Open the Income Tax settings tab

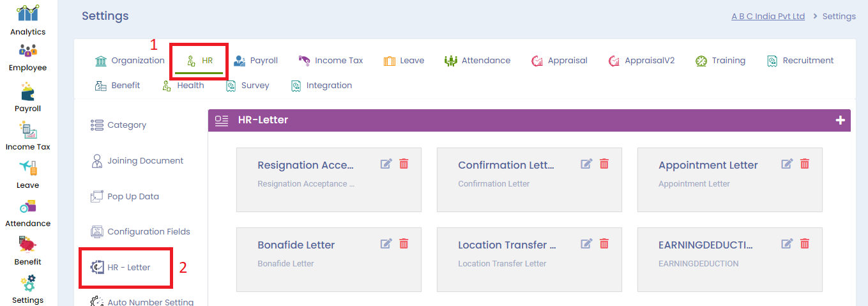coord(330,61)
